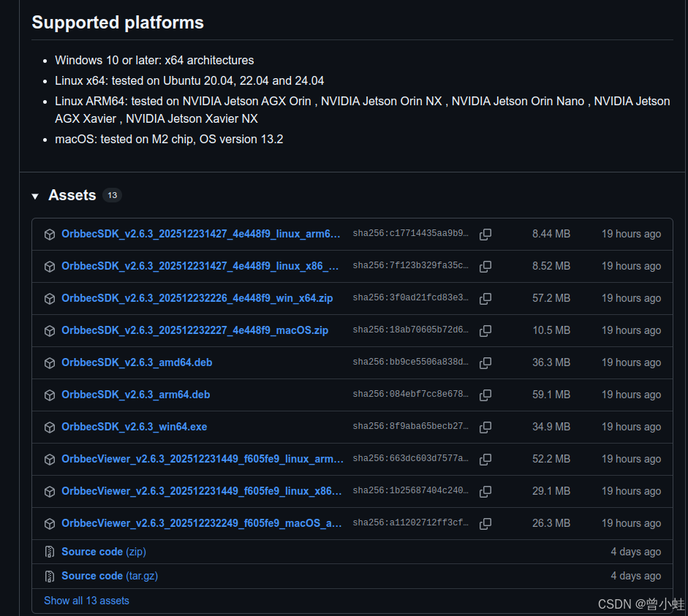688x616 pixels.
Task: Click sha256:c17714435aa9b9 hash text
Action: tap(411, 233)
